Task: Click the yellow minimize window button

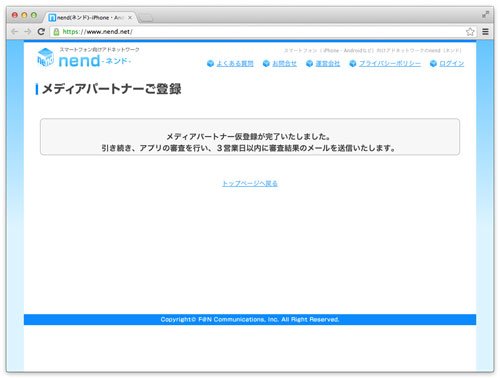Action: [24, 15]
